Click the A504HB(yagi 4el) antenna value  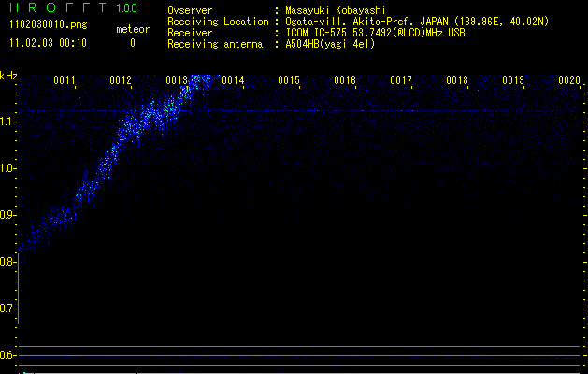pos(330,44)
